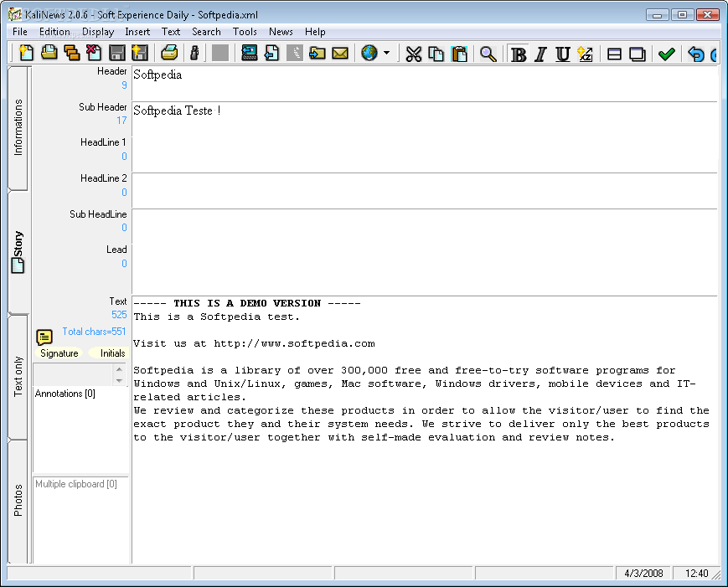The width and height of the screenshot is (728, 587).
Task: Click the Signature button
Action: coord(59,353)
